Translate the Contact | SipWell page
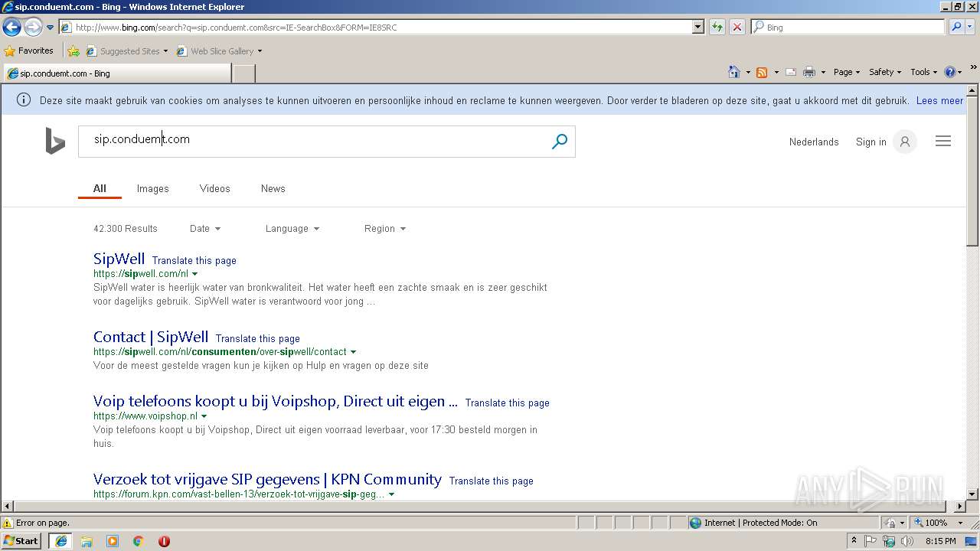The image size is (980, 551). [258, 338]
